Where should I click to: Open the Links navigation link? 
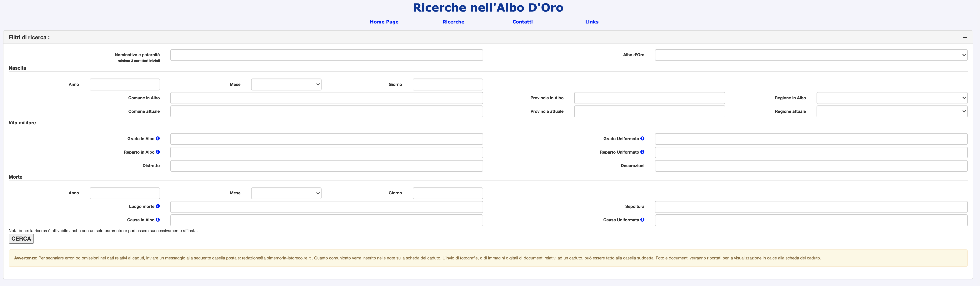pyautogui.click(x=592, y=22)
